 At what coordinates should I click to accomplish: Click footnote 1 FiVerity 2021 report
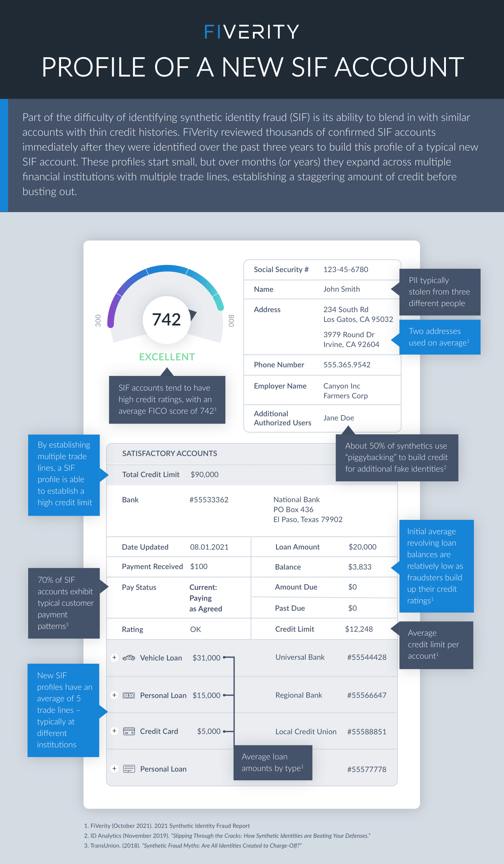coord(167,826)
